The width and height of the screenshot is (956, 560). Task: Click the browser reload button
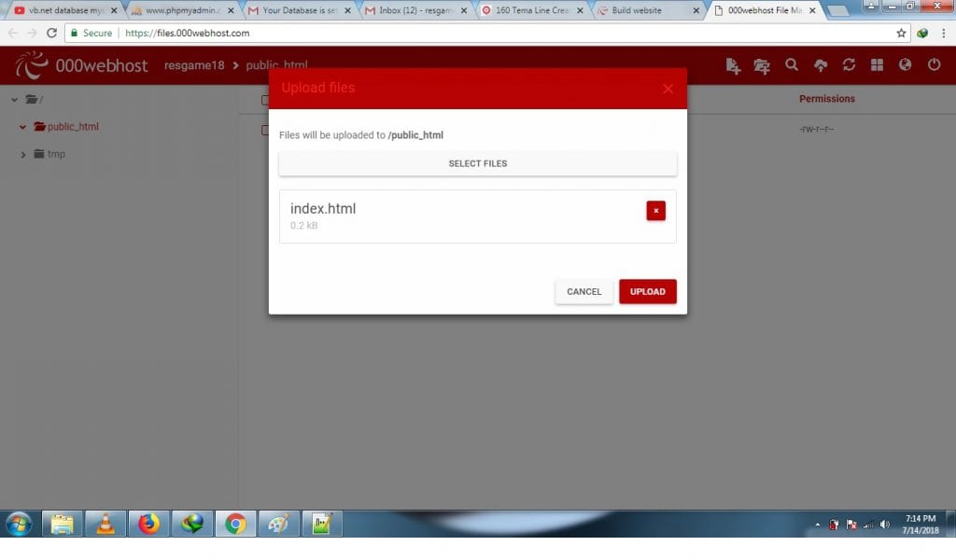click(x=52, y=33)
